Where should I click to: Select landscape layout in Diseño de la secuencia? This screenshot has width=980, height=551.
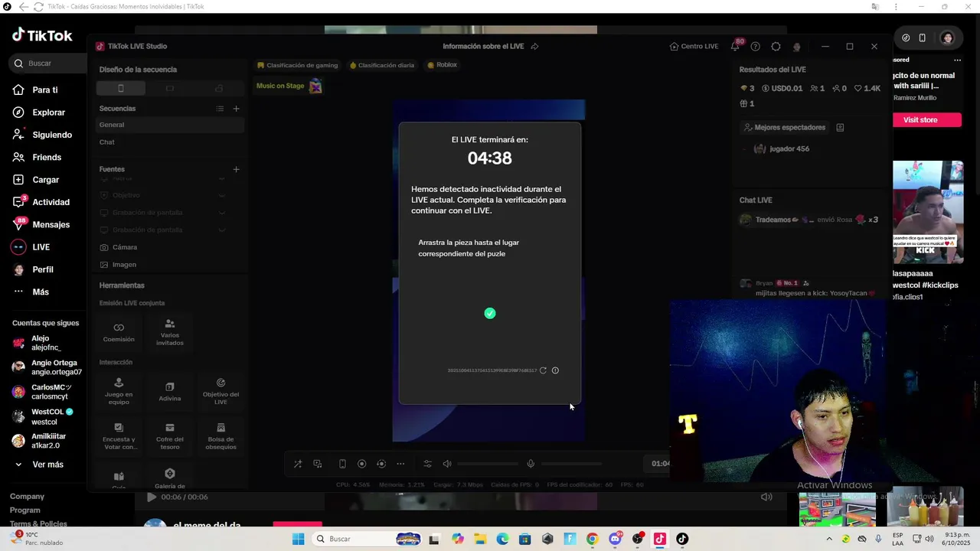[x=169, y=88]
